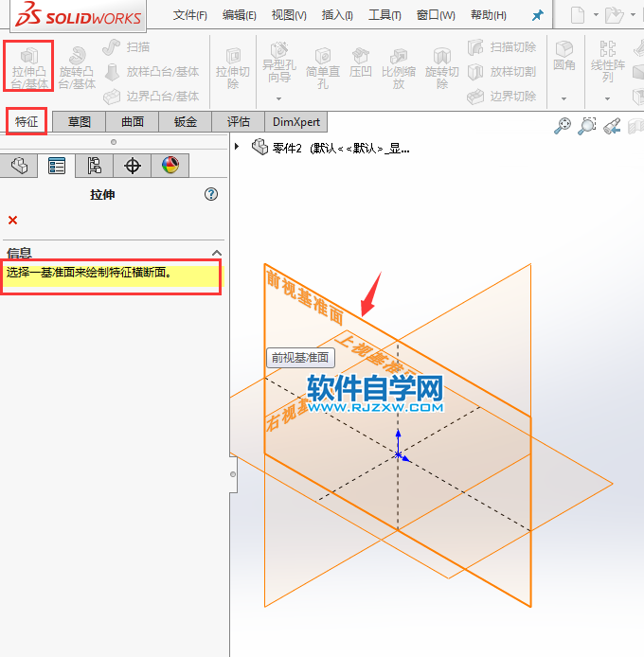
Task: Switch to the 特征 (Features) tab
Action: (x=27, y=121)
